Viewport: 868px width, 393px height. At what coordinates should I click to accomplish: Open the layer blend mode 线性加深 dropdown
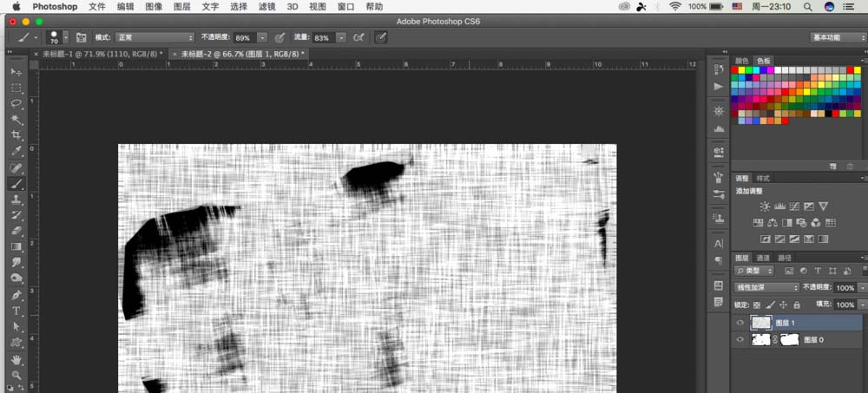[766, 288]
